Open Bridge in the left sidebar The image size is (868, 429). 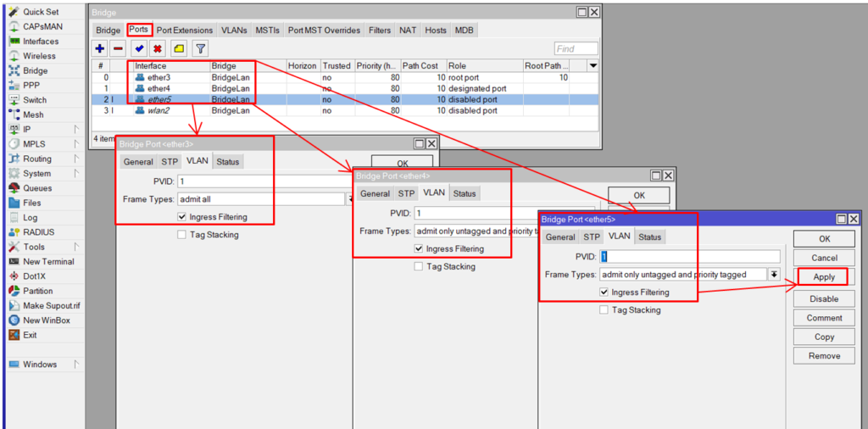coord(35,70)
